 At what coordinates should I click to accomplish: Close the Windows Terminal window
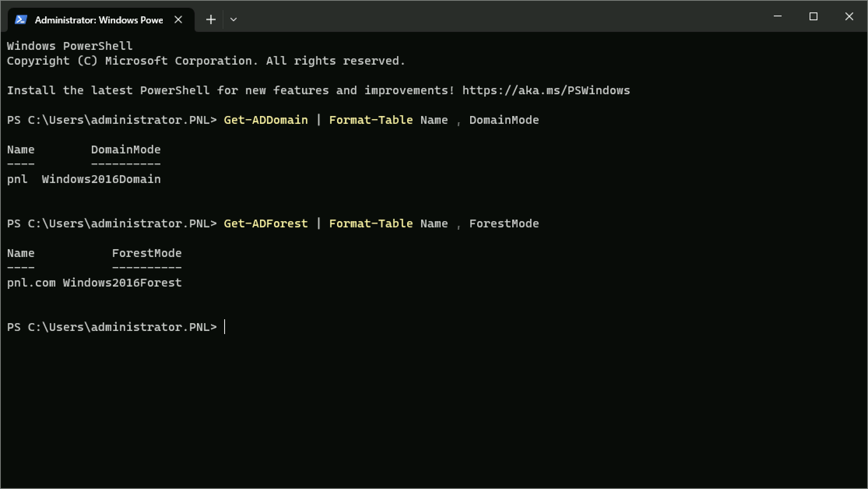click(849, 16)
